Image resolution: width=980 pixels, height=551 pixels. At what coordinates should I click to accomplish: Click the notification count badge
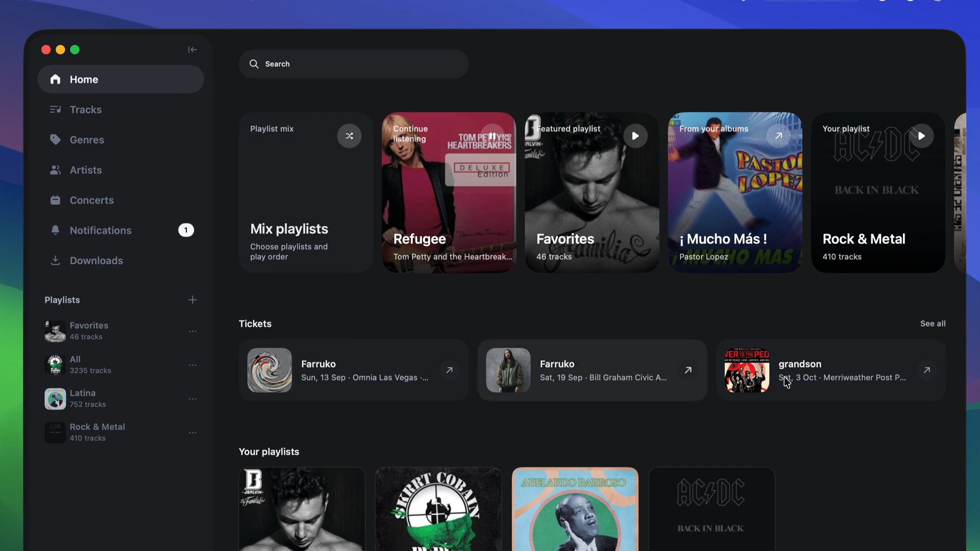tap(186, 230)
